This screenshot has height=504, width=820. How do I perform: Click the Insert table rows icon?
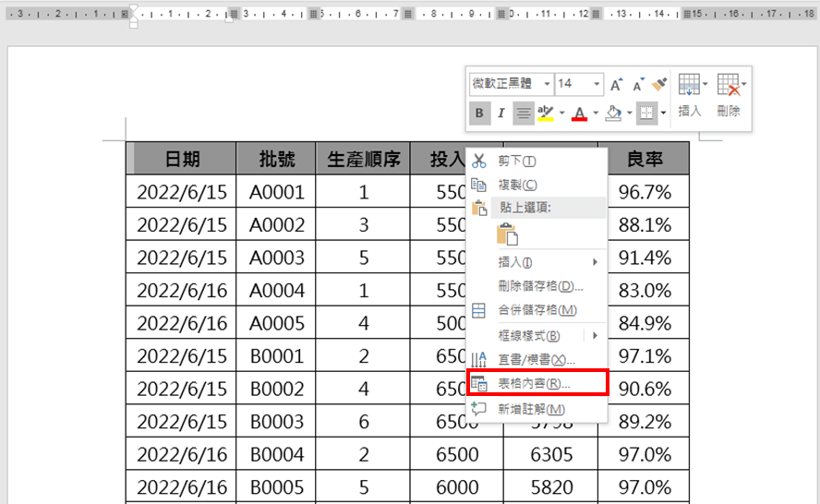click(x=689, y=85)
